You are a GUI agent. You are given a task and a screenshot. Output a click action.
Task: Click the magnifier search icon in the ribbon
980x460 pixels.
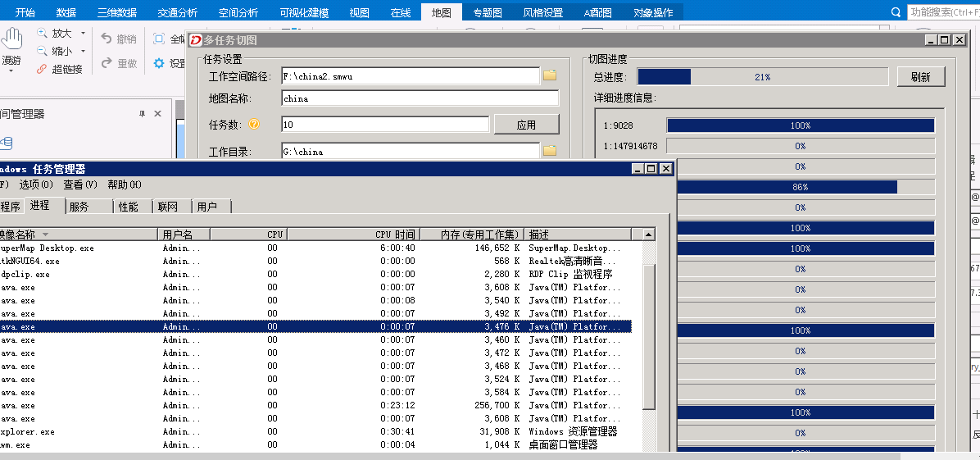click(896, 12)
